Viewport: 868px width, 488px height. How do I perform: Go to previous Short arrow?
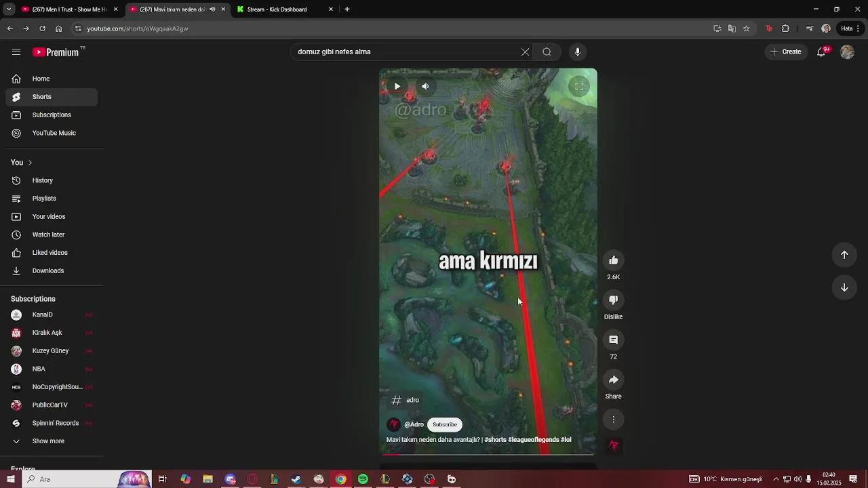(x=844, y=255)
